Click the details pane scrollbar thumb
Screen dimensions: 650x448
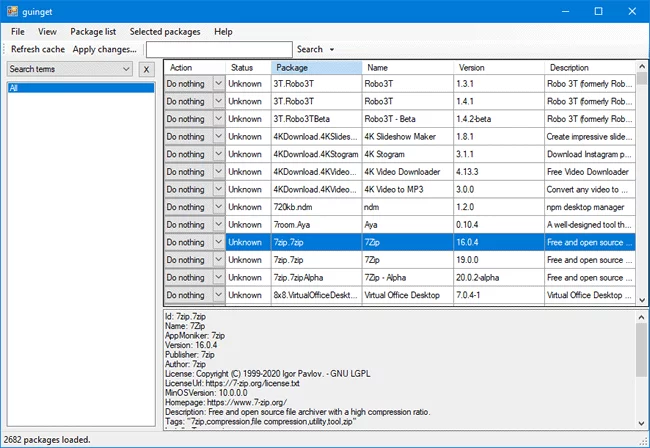[x=641, y=350]
